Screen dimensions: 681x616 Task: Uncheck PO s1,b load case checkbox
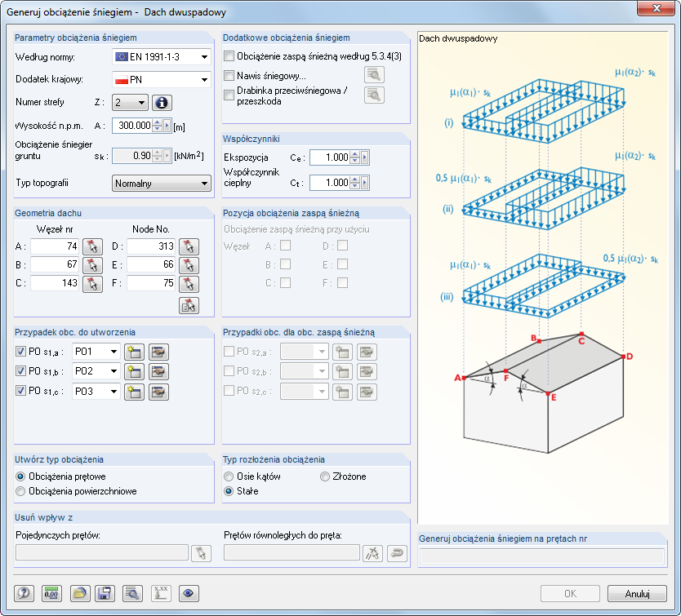pyautogui.click(x=20, y=370)
